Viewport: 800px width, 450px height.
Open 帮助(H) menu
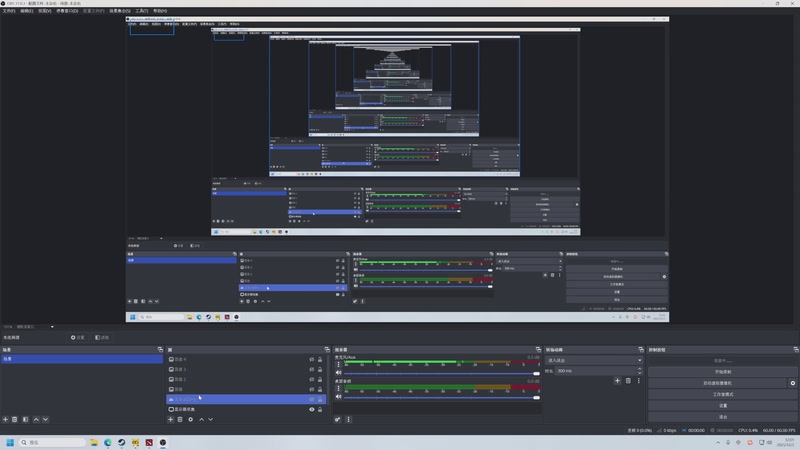(x=160, y=11)
